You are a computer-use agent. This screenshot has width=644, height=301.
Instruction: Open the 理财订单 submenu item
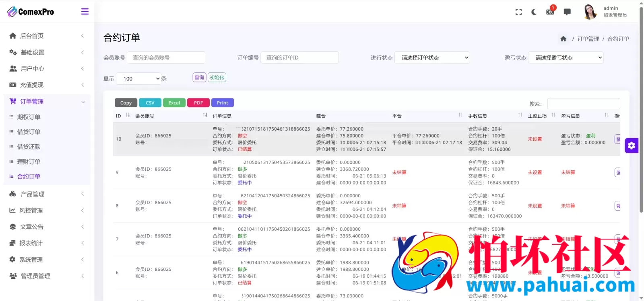[29, 162]
